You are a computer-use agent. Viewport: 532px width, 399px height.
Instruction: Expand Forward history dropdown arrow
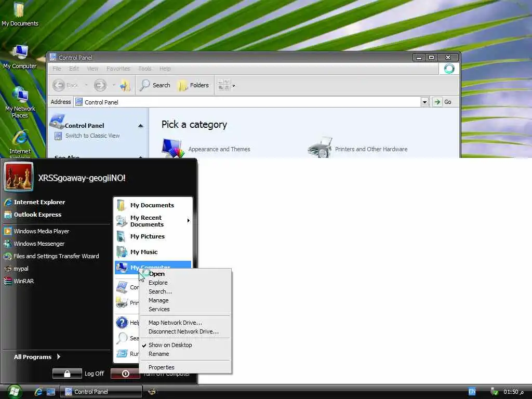[114, 85]
